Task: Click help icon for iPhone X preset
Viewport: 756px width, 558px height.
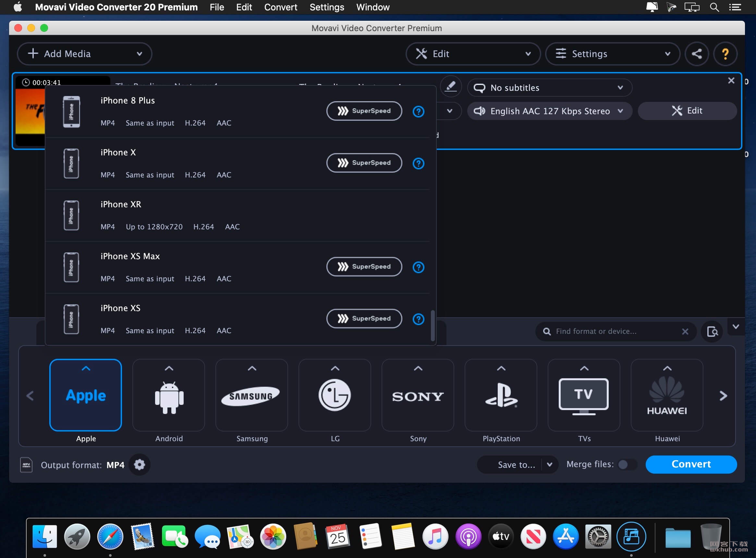Action: click(418, 164)
